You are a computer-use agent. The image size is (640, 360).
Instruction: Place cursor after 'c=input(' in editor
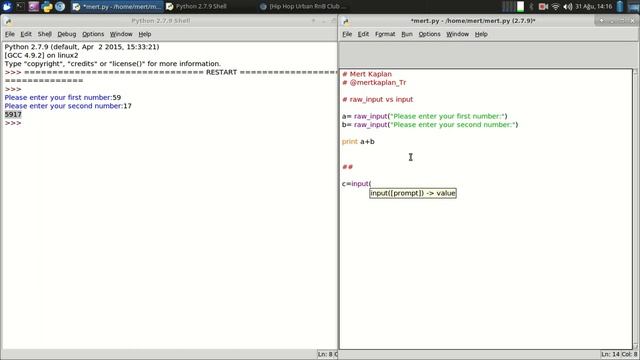pos(371,184)
